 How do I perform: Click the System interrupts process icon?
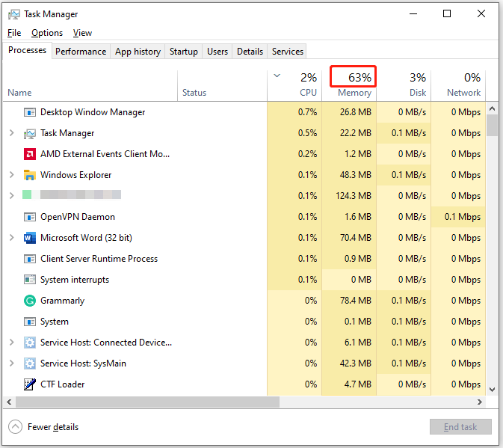pos(30,280)
